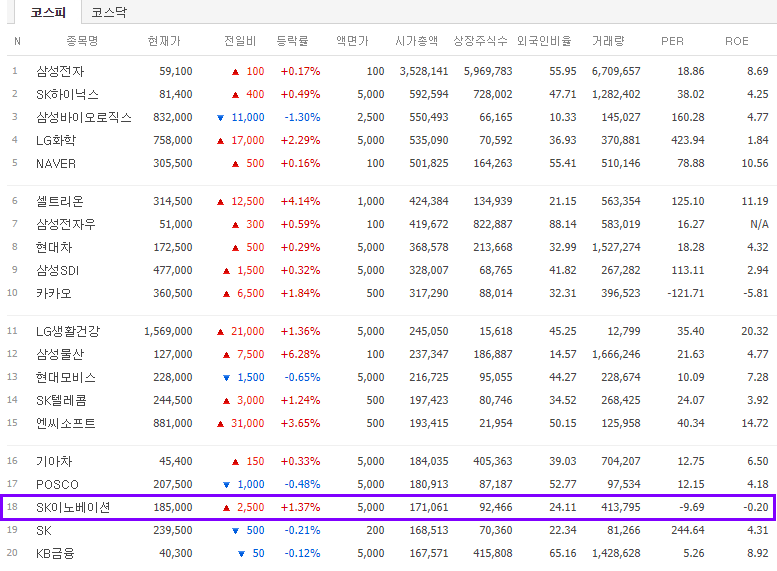The width and height of the screenshot is (777, 571).
Task: Click 셀트리온 change rate +4.14%
Action: click(x=300, y=201)
